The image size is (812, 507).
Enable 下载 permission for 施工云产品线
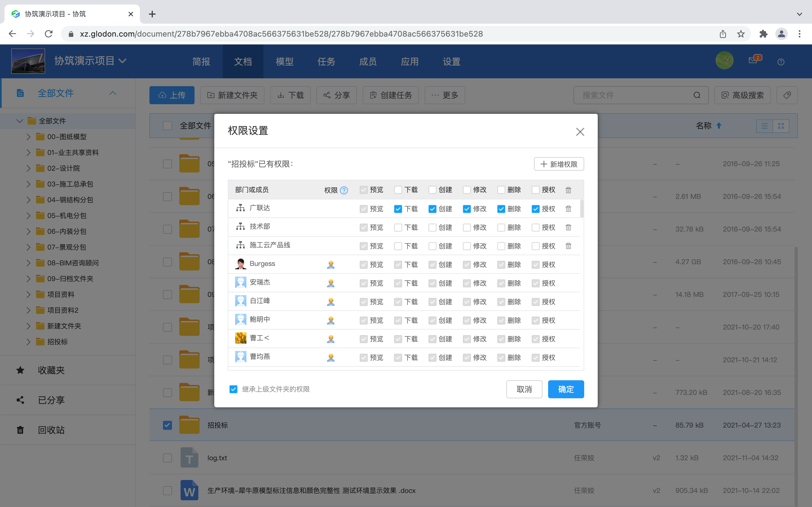tap(398, 246)
